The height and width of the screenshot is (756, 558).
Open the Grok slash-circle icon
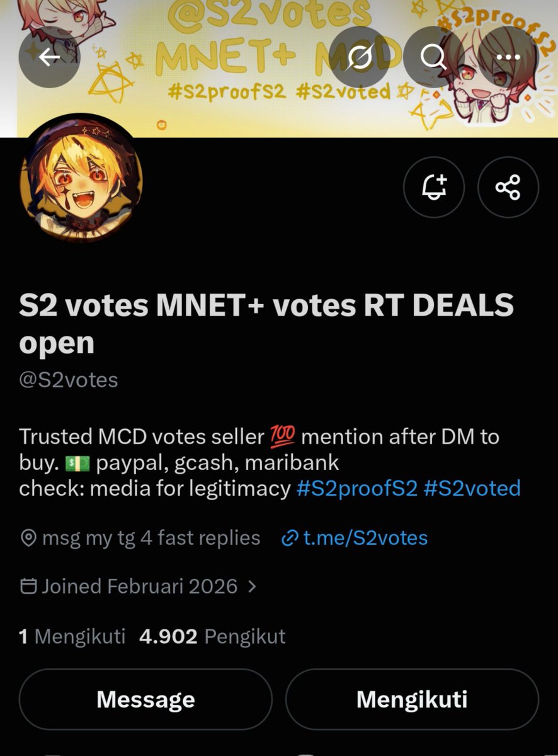point(360,57)
